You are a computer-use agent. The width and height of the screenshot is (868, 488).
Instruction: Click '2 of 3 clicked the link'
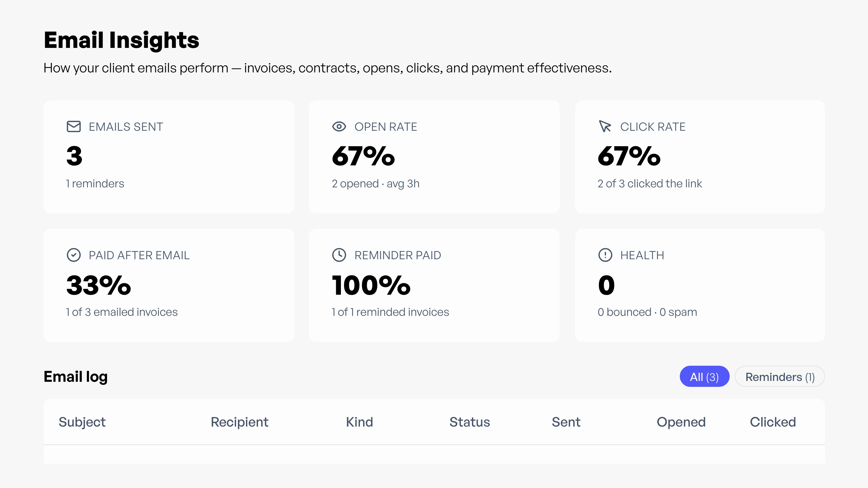coord(650,184)
